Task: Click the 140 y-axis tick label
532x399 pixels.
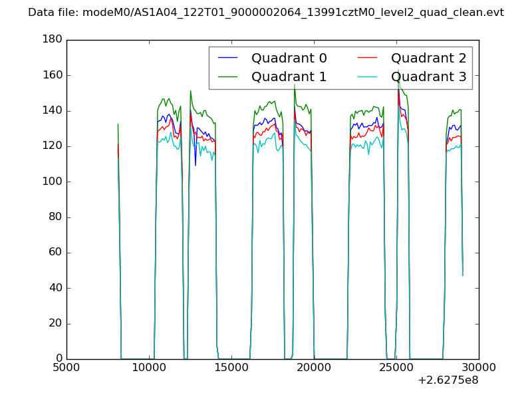Action: (52, 111)
